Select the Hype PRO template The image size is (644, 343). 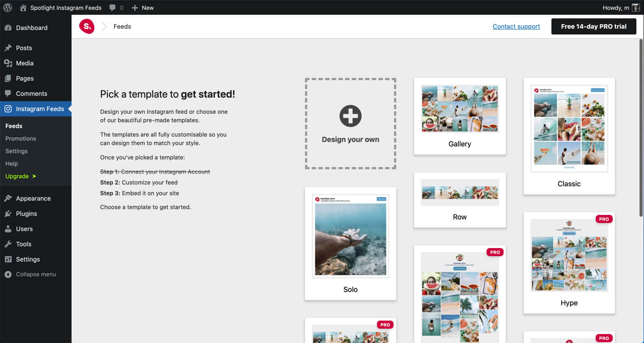568,255
